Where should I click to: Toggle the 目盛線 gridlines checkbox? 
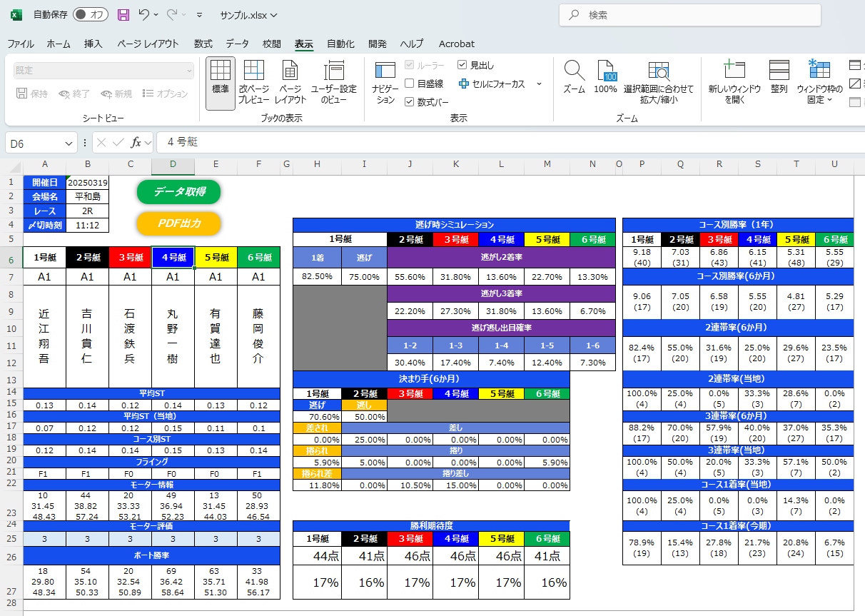point(410,84)
